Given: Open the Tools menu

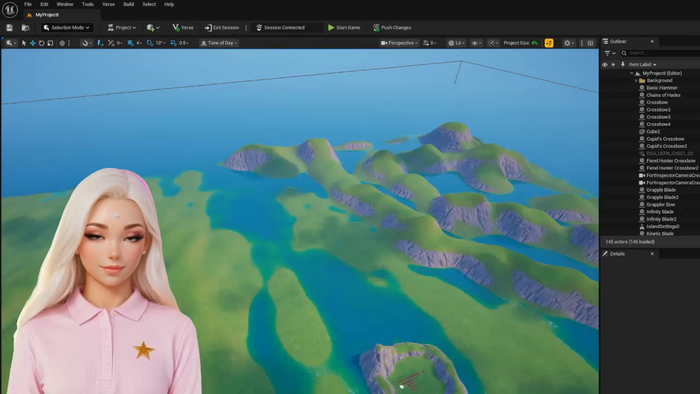Looking at the screenshot, I should pos(88,4).
